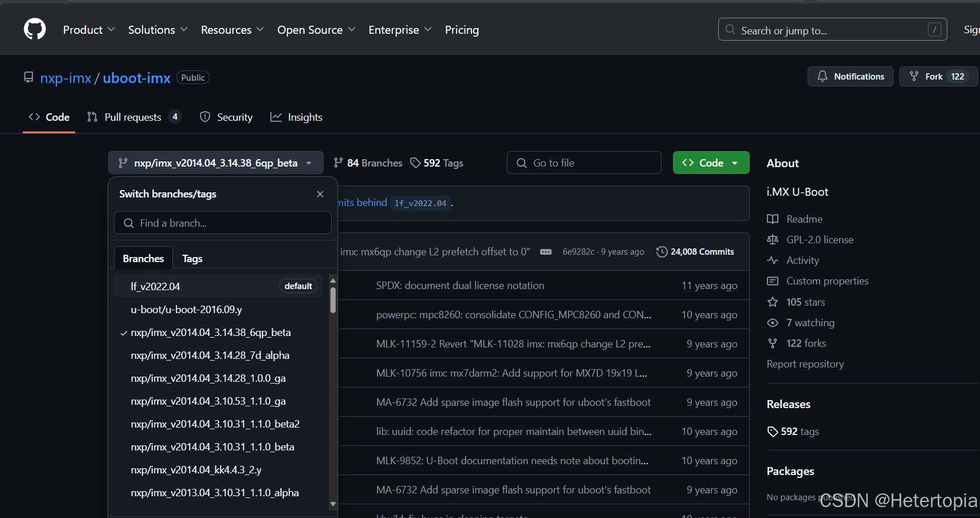Click the license scale icon
Image resolution: width=980 pixels, height=518 pixels.
point(773,239)
